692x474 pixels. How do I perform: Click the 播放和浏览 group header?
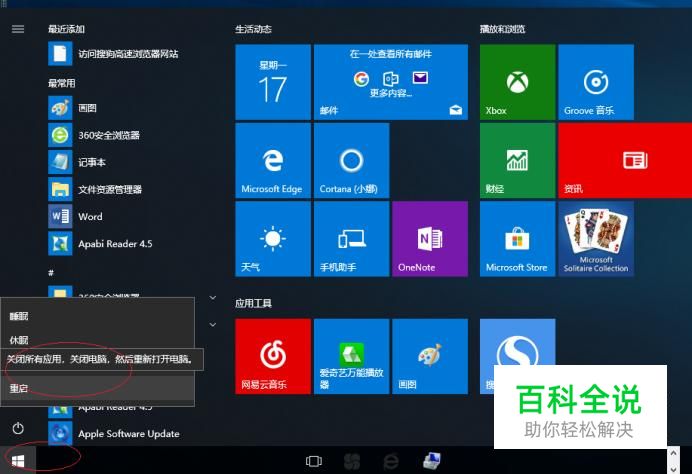[x=502, y=29]
